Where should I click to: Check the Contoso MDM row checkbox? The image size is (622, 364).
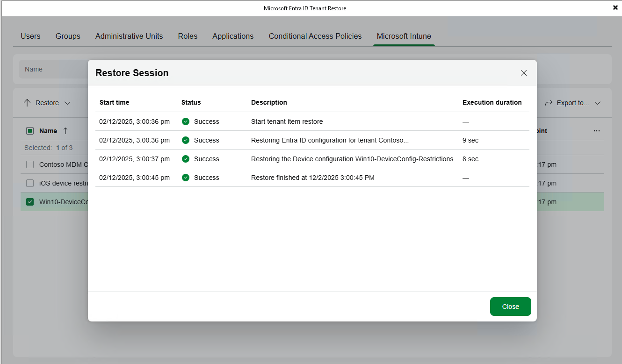[30, 164]
